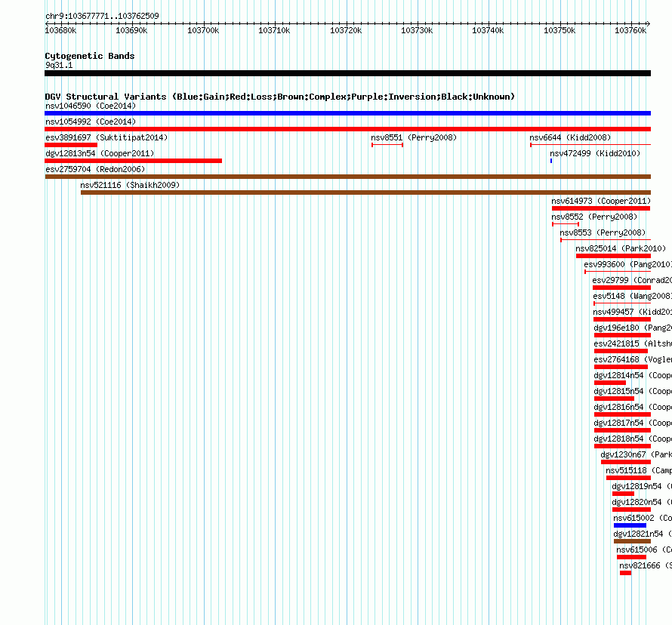
Task: Open the esv5148 variant label
Action: pos(633,296)
